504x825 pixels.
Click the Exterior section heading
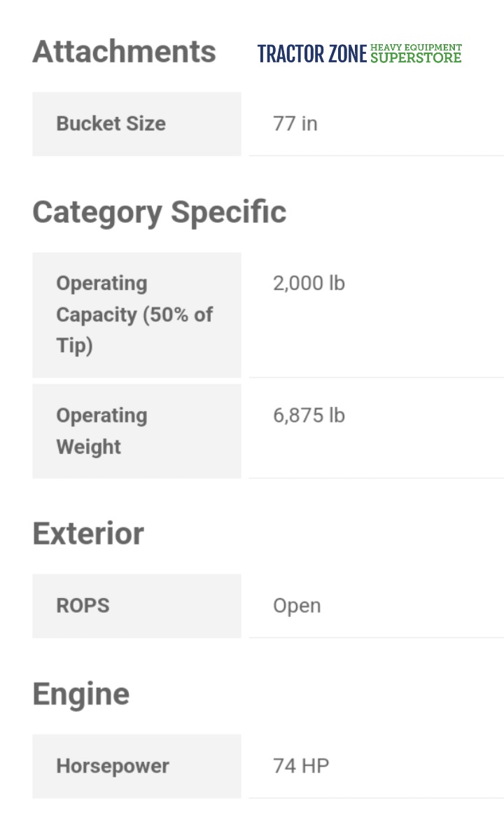click(x=88, y=534)
